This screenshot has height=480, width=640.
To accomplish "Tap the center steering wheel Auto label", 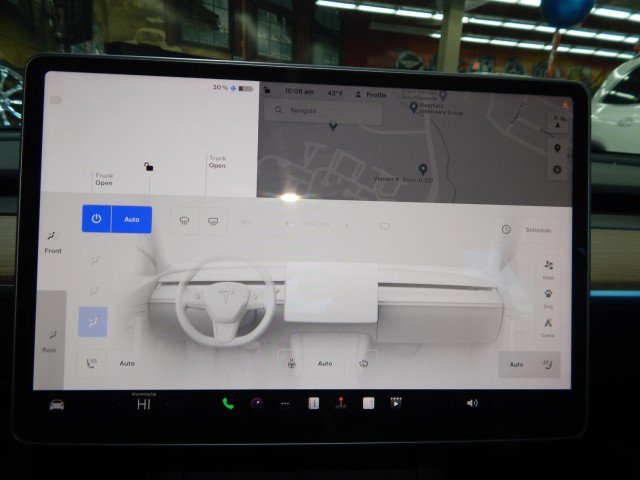I will [x=325, y=363].
